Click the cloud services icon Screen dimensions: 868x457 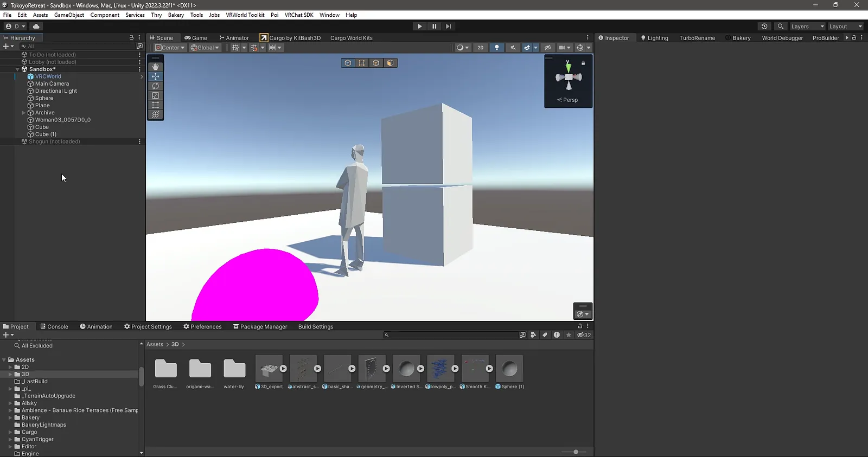(x=36, y=26)
